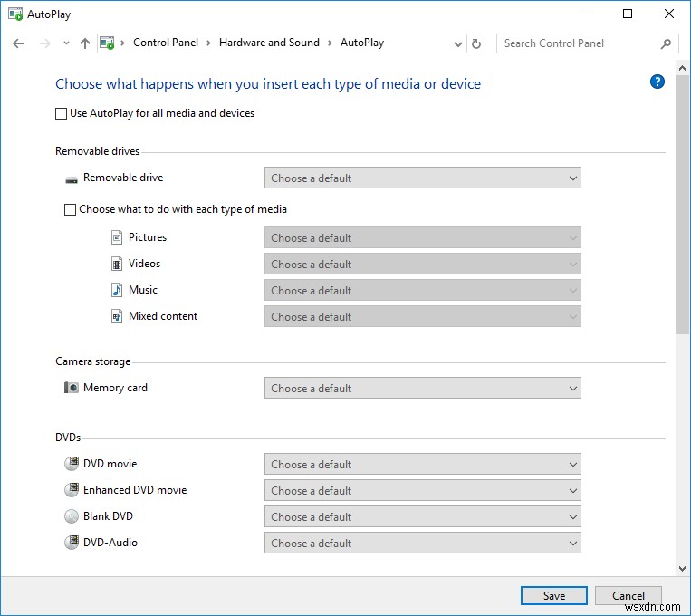691x616 pixels.
Task: Expand the chevron before Control Panel breadcrumb
Action: 123,43
